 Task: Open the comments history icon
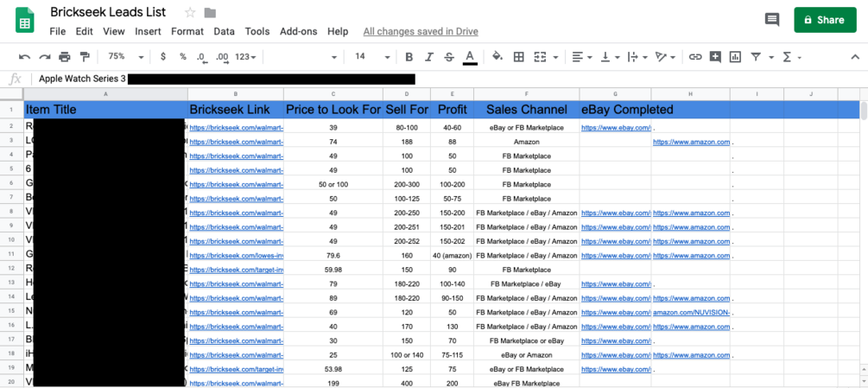point(771,19)
